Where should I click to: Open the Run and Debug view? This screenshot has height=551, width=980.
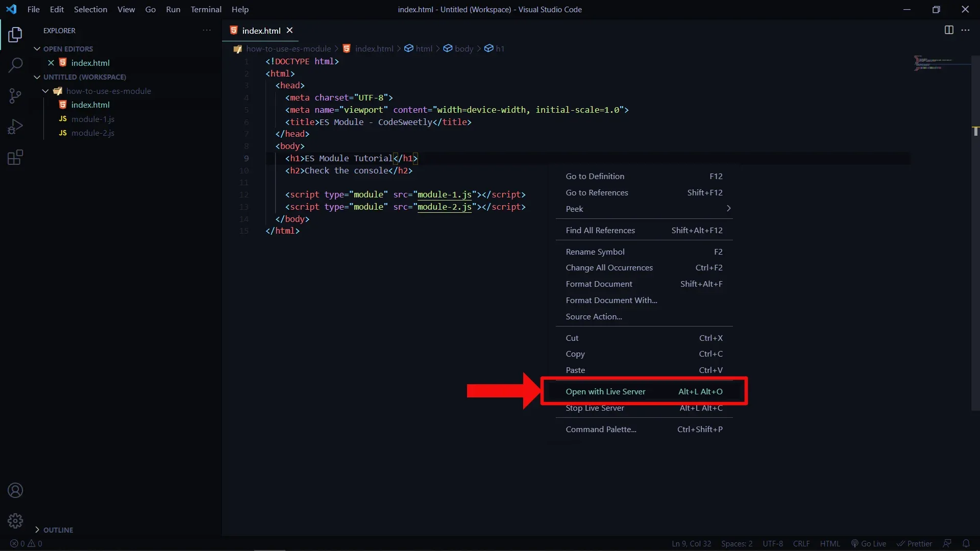[x=15, y=127]
